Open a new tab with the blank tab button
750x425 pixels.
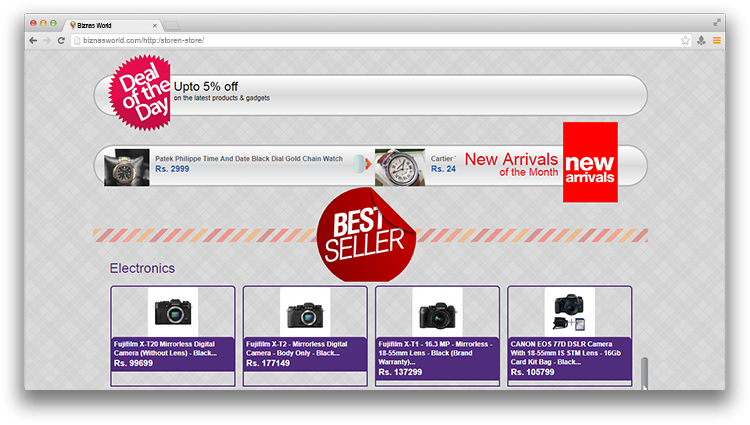[171, 23]
